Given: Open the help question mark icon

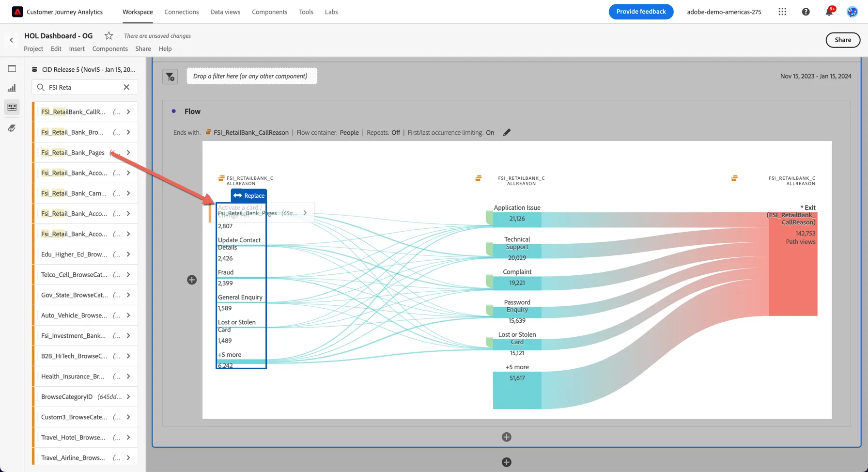Looking at the screenshot, I should pyautogui.click(x=806, y=12).
